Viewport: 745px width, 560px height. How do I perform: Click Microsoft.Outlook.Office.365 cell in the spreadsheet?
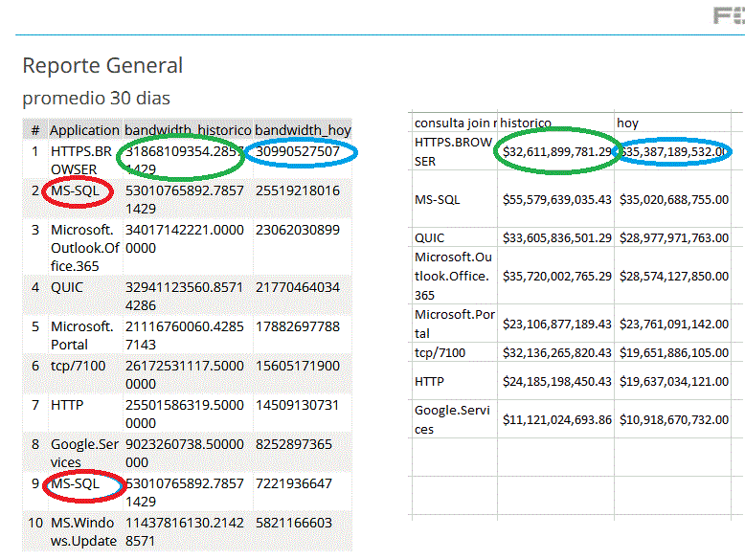coord(453,276)
